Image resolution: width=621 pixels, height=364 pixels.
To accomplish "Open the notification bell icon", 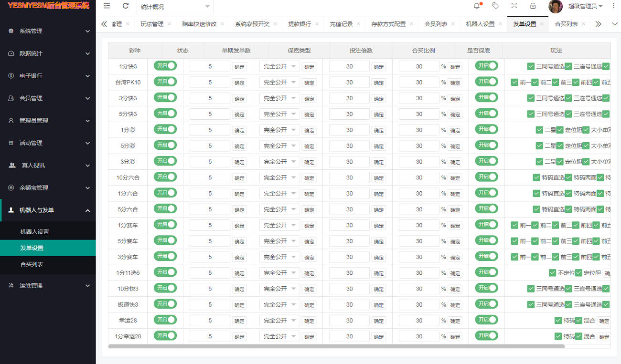I will tap(477, 6).
